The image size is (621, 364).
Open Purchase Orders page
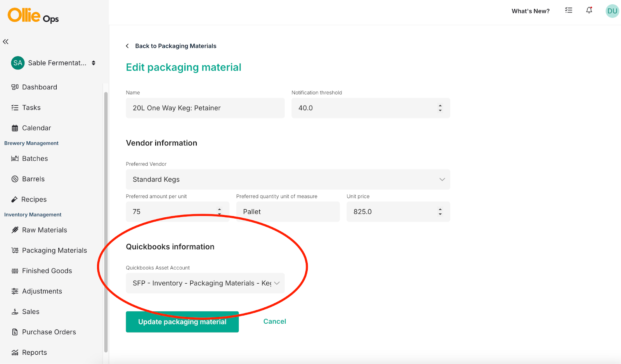(x=49, y=332)
